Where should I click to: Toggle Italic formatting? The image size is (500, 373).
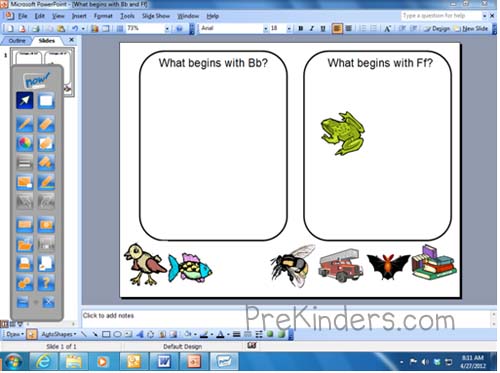(312, 29)
